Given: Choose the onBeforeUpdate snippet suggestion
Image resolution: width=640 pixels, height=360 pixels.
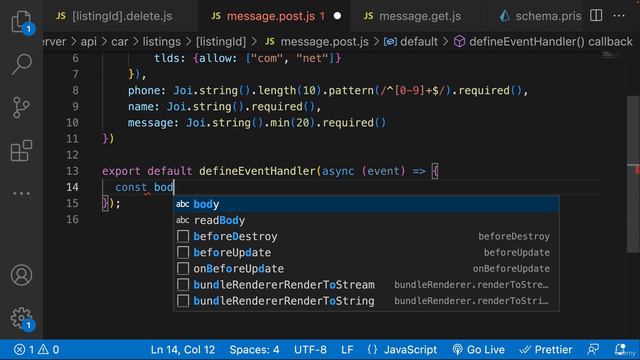Looking at the screenshot, I should click(366, 269).
